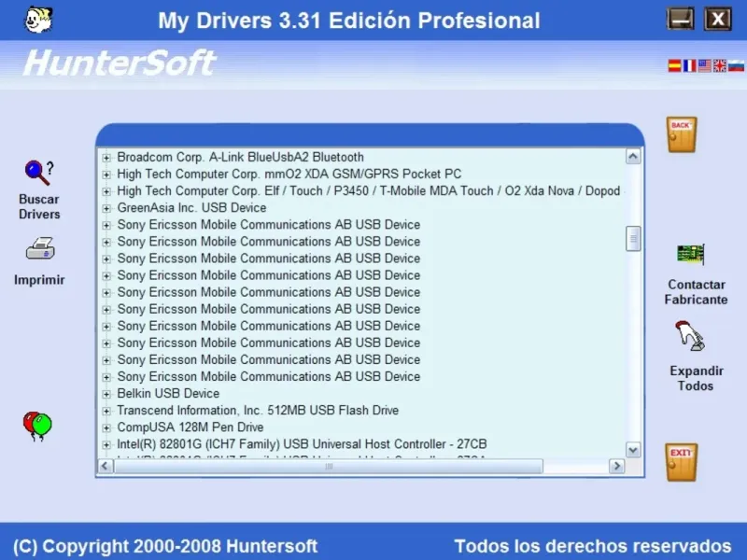Expand the Belkin USB Device node
This screenshot has width=747, height=560.
pos(106,394)
